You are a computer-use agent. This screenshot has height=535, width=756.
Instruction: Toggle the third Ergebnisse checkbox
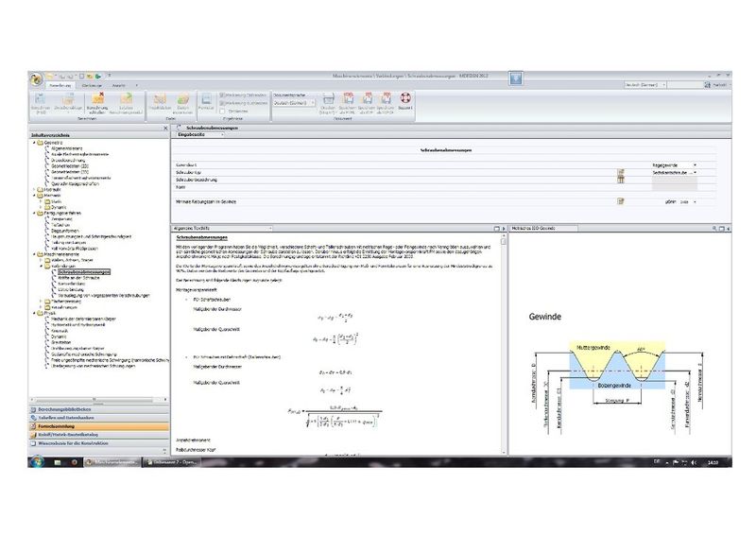coord(222,111)
